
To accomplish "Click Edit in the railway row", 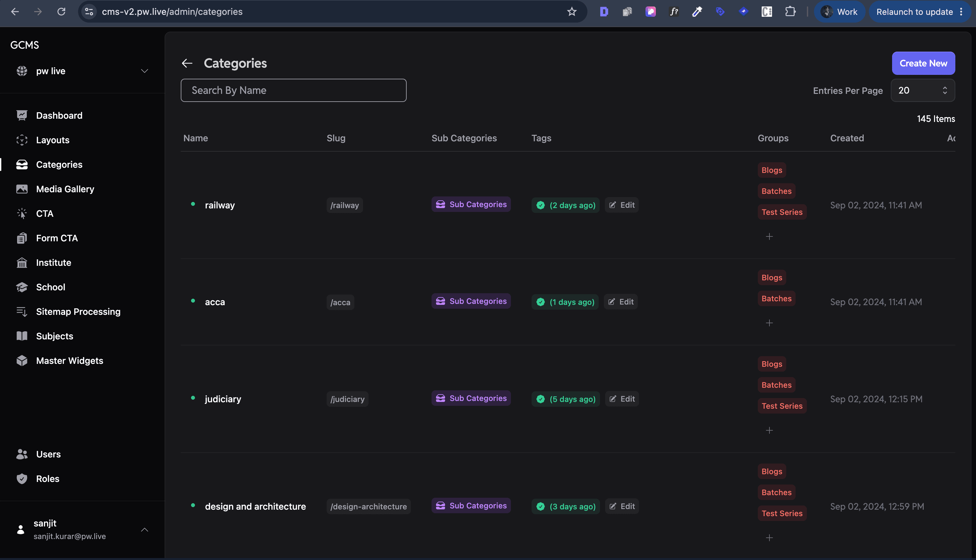I will [x=622, y=205].
